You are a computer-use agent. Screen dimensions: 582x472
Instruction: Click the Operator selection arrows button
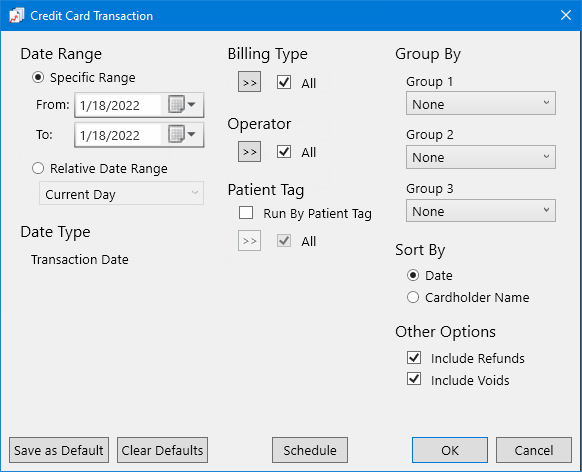249,151
